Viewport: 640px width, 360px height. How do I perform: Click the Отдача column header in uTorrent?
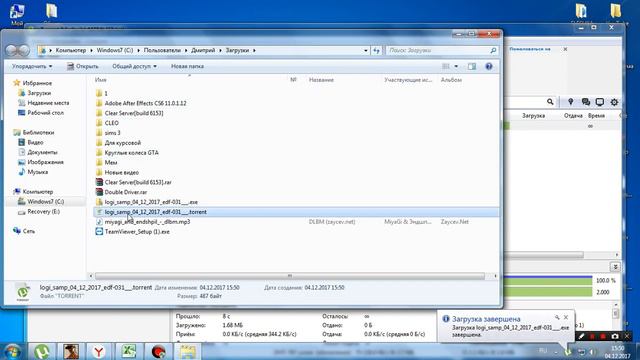pos(573,116)
